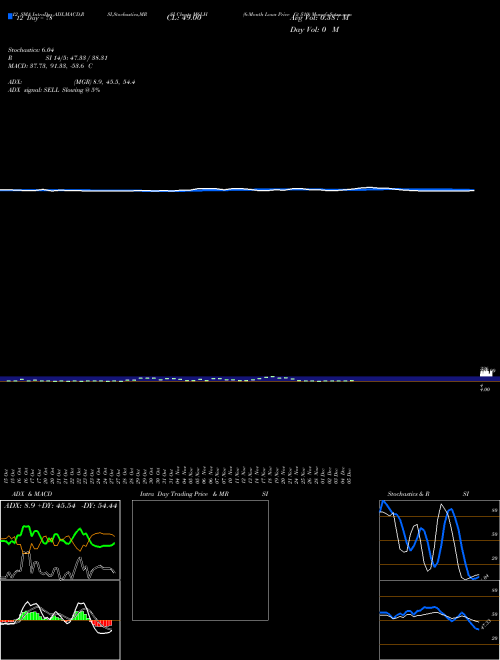Select the 'SI 14/3: 47.33 / 38.31' value
500x660 pixels.
click(x=76, y=58)
